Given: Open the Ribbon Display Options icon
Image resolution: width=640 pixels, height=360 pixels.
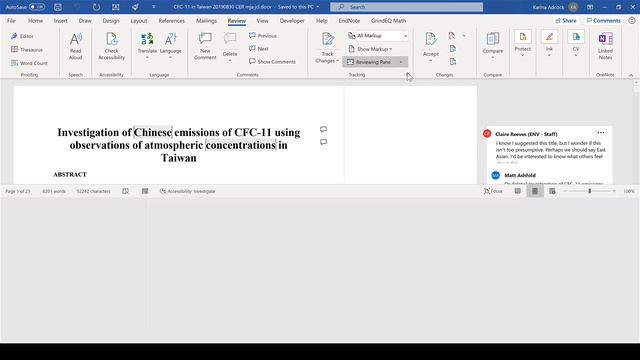Looking at the screenshot, I should tap(590, 7).
